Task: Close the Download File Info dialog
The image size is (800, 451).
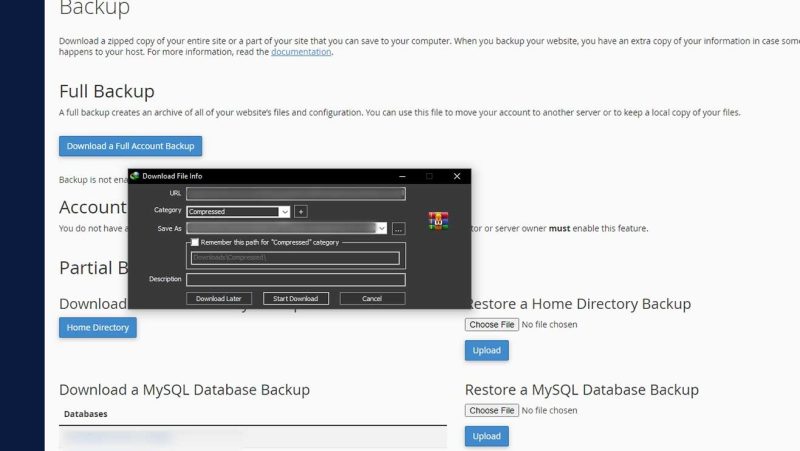Action: coord(457,176)
